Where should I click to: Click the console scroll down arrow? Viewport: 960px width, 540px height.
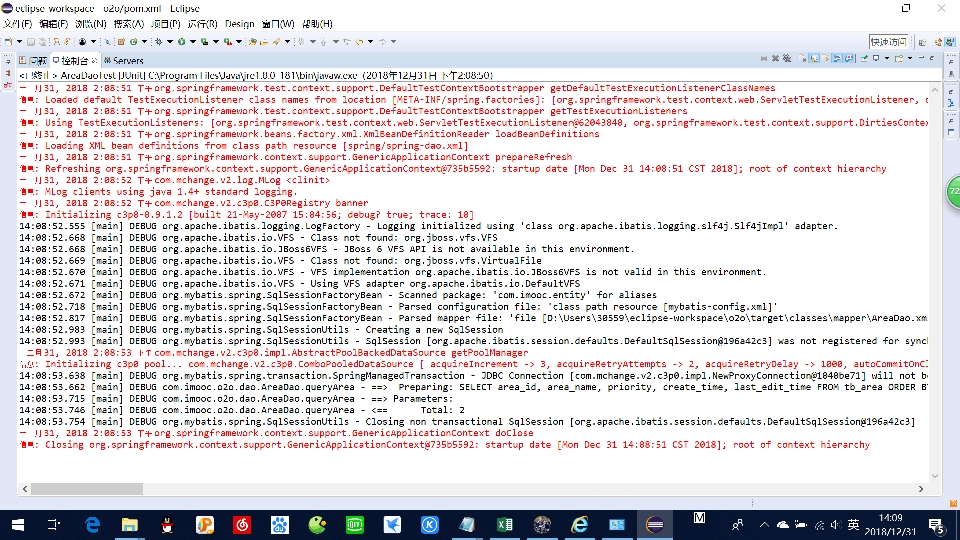point(935,476)
